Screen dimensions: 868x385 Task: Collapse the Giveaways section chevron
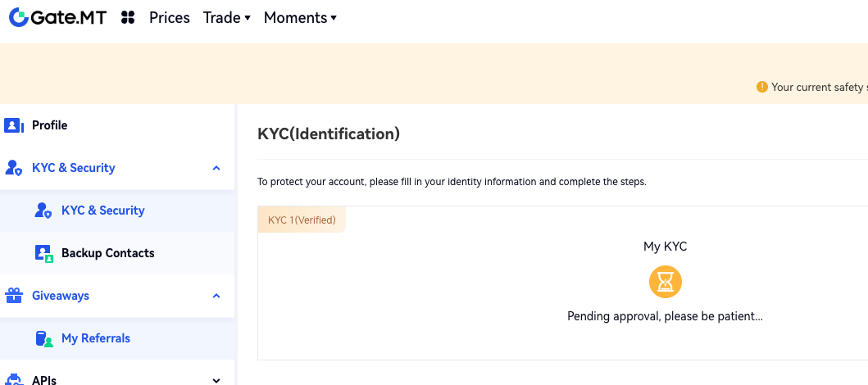pos(216,296)
